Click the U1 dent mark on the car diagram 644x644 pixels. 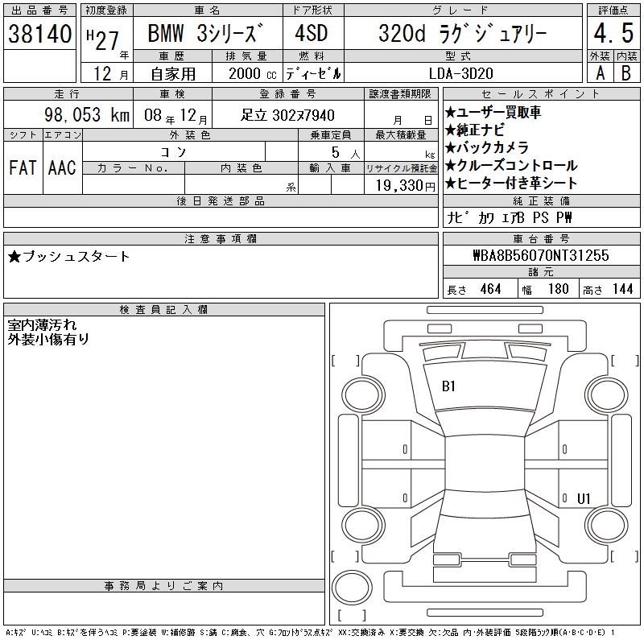(x=584, y=498)
